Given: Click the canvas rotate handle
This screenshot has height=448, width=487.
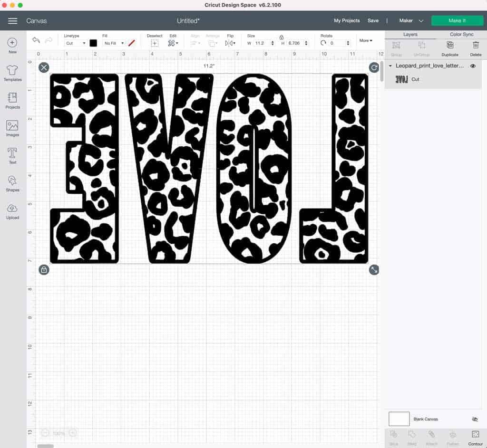Looking at the screenshot, I should tap(374, 67).
